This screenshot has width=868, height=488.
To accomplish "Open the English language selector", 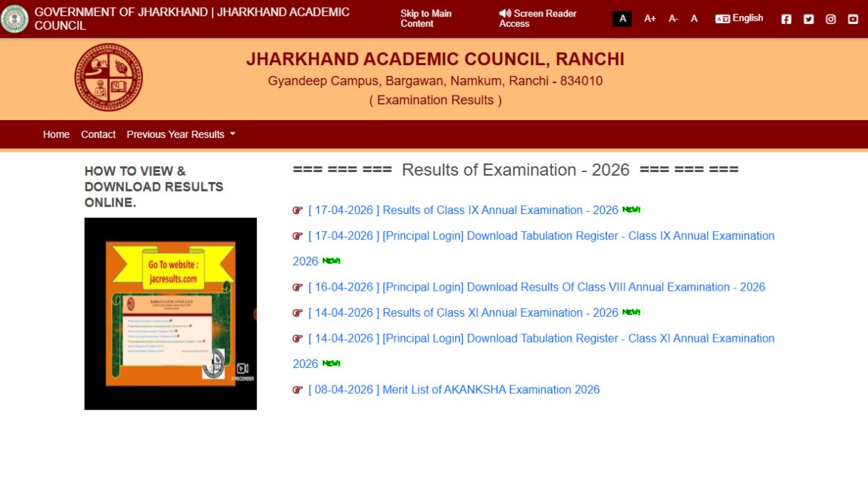I will point(739,19).
